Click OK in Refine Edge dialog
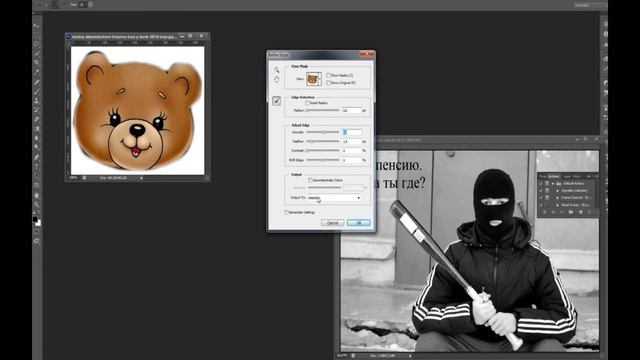The width and height of the screenshot is (640, 360). coord(359,222)
